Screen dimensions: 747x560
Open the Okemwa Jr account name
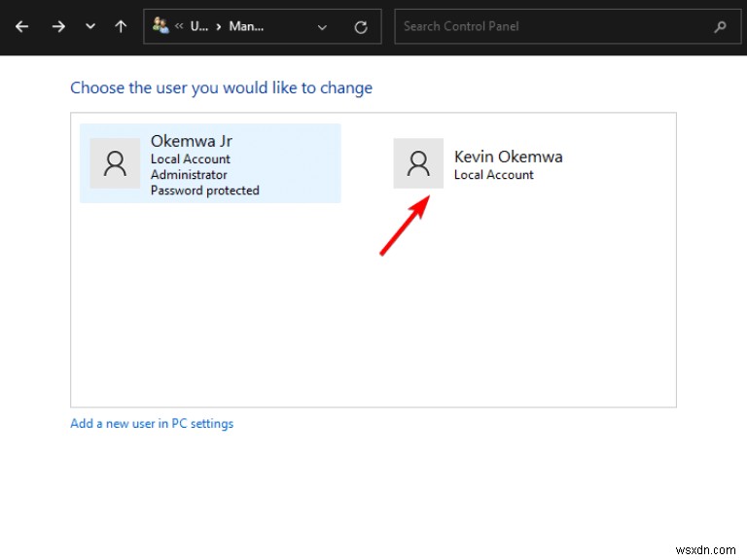(x=192, y=141)
